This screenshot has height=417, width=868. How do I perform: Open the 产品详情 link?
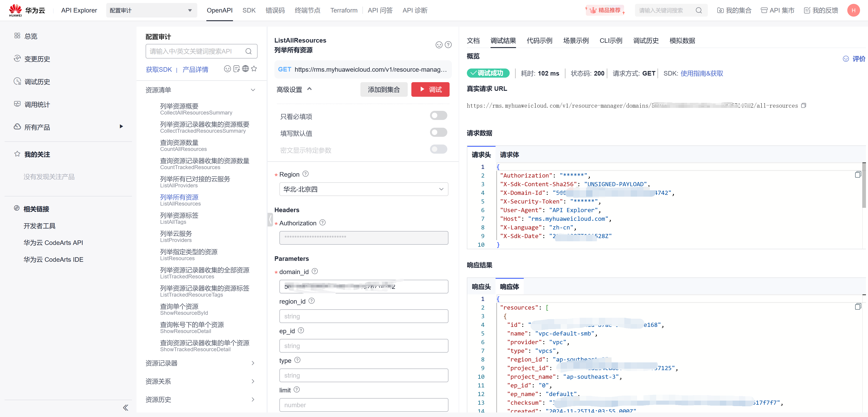pos(195,69)
